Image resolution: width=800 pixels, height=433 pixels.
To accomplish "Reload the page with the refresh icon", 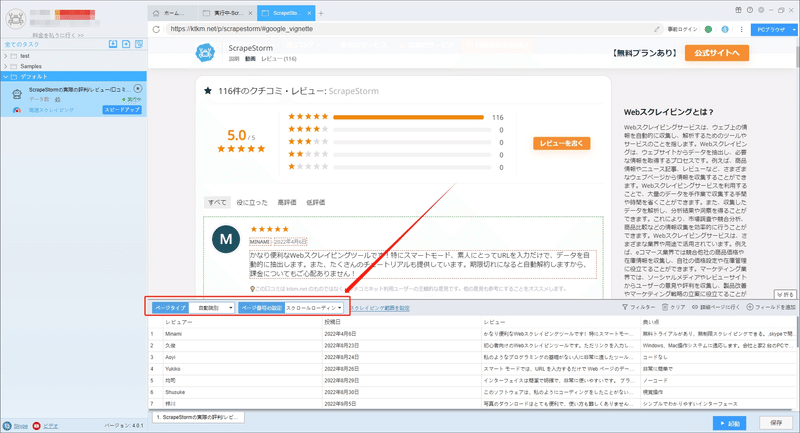I will click(156, 29).
